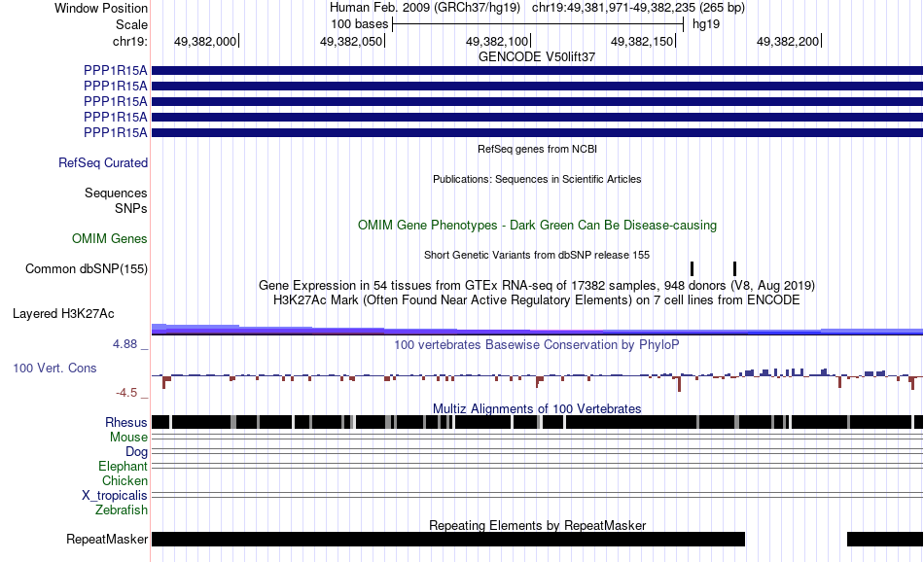Image resolution: width=924 pixels, height=562 pixels.
Task: Click the GENCODE V50lift37 track title
Action: 537,57
